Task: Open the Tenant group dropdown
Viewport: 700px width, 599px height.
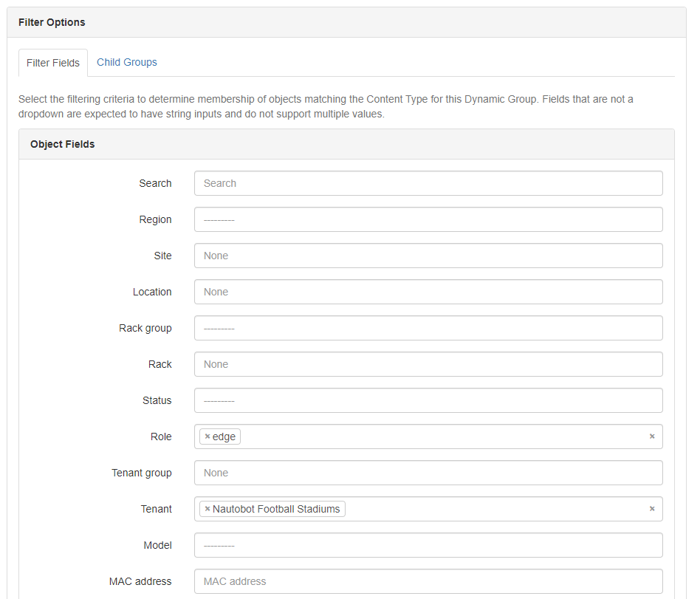Action: coord(428,473)
